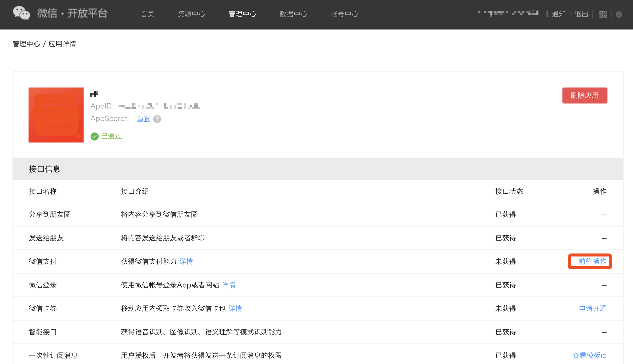
Task: Open 详情 for 微信支付
Action: click(186, 261)
